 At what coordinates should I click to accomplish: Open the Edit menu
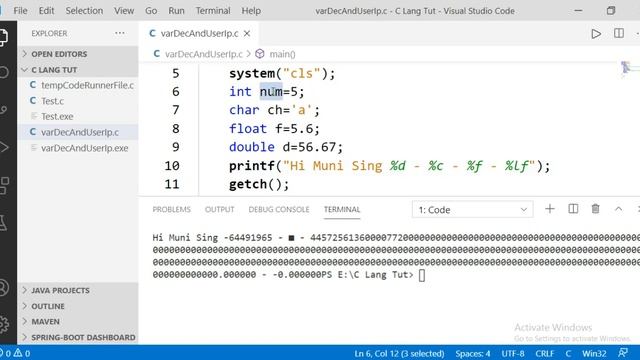click(x=46, y=11)
